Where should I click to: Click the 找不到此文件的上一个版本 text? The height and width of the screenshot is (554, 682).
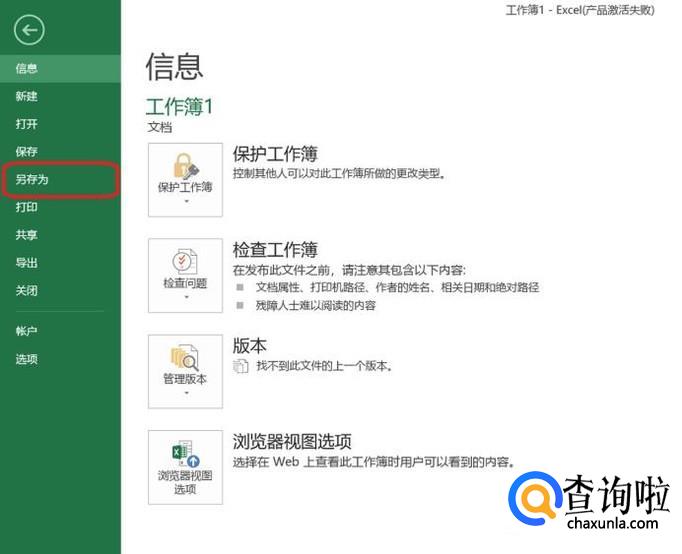click(324, 366)
